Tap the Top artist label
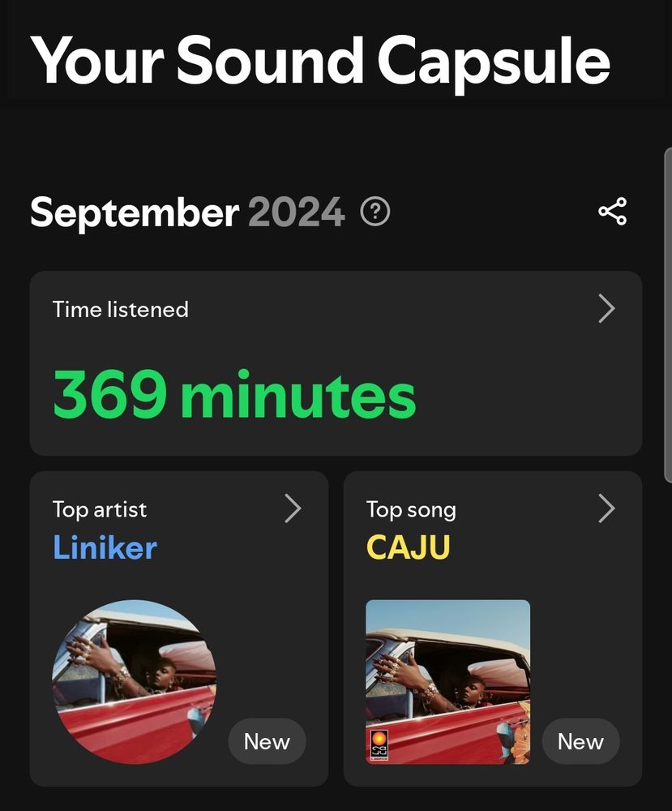Screen dimensions: 672x811 click(100, 510)
